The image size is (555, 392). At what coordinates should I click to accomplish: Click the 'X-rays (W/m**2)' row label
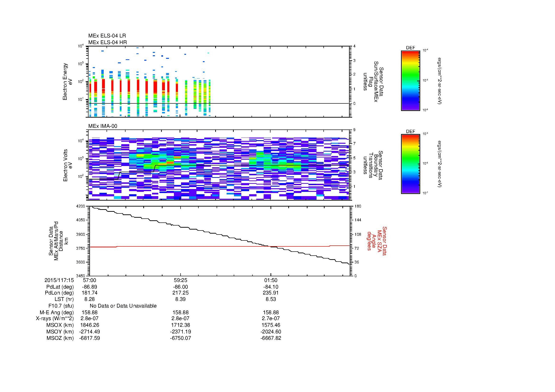click(x=55, y=318)
